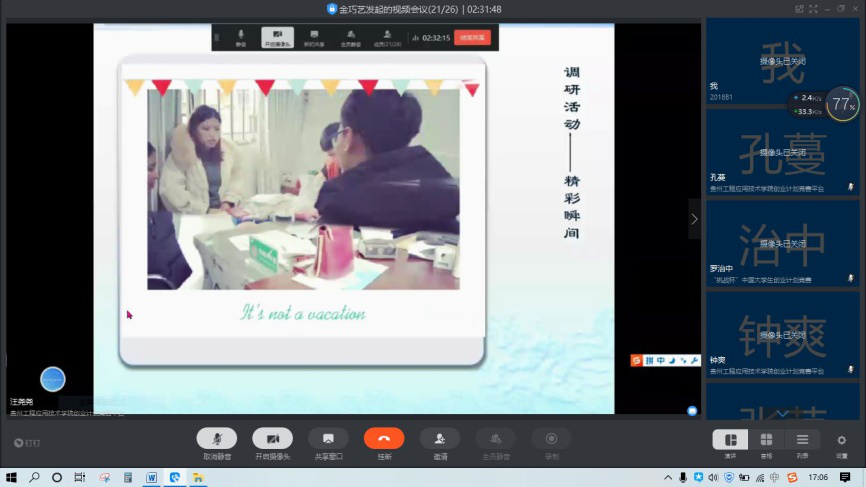The image size is (866, 487).
Task: Toggle camera in the shared screen toolbar
Action: click(277, 38)
